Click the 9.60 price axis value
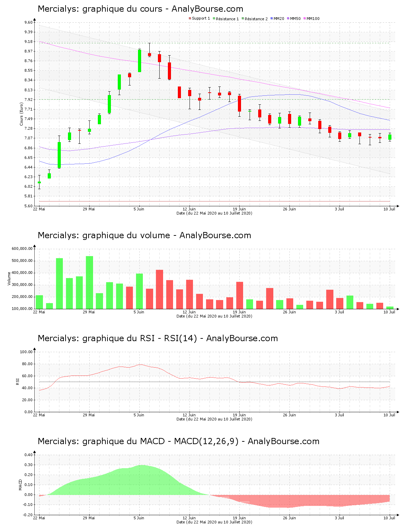 (x=28, y=22)
